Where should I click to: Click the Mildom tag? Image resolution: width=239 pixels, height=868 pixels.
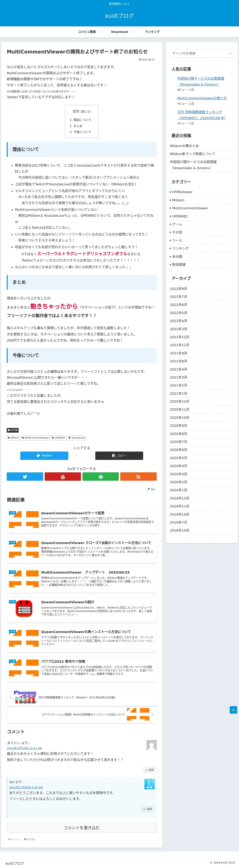tap(13, 438)
